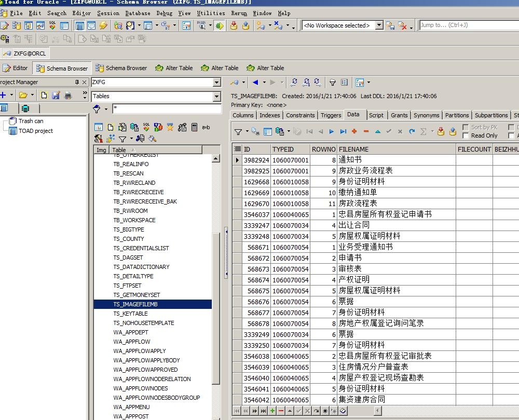This screenshot has width=519, height=420.
Task: Click the Jump to search field
Action: point(469,25)
